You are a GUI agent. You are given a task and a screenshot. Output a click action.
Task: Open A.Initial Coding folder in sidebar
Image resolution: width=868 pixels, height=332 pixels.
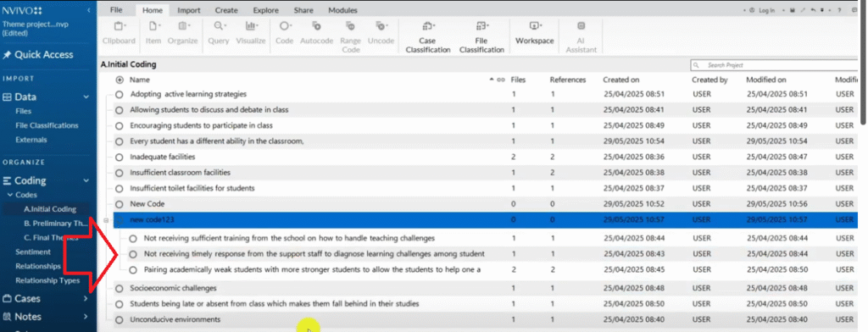[x=50, y=209]
